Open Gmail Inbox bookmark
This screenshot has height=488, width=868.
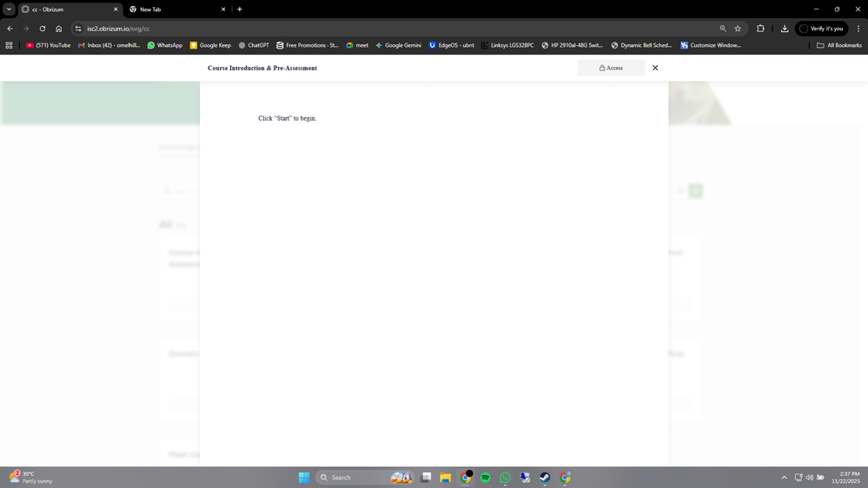click(x=109, y=45)
